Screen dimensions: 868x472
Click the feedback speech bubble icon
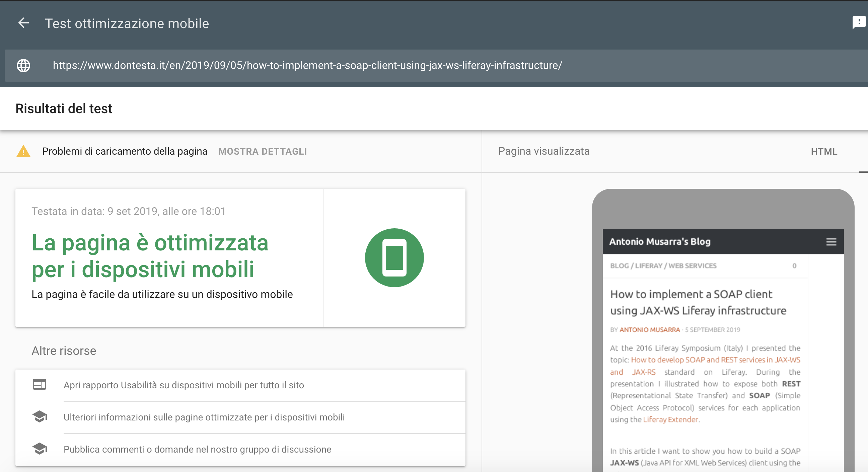pyautogui.click(x=859, y=22)
